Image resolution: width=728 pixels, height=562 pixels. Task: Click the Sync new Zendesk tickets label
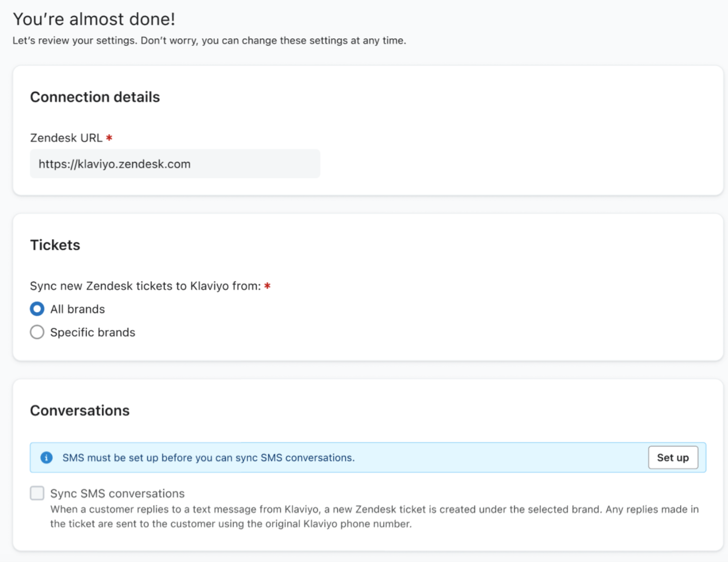[145, 286]
